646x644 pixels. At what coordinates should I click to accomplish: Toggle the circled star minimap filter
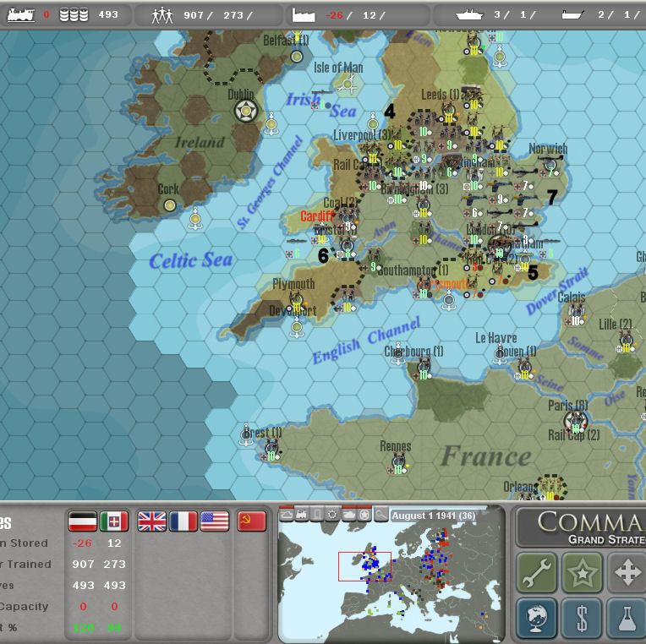coord(364,515)
